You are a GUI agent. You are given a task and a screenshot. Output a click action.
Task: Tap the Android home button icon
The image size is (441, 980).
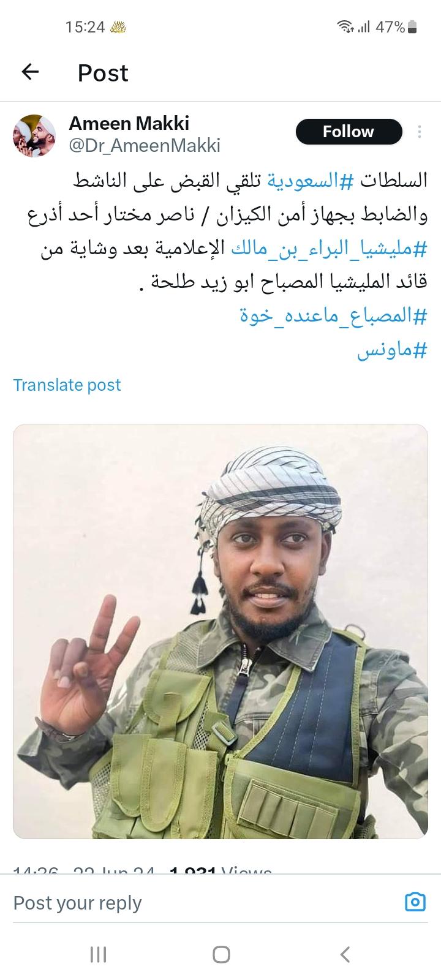tap(221, 954)
